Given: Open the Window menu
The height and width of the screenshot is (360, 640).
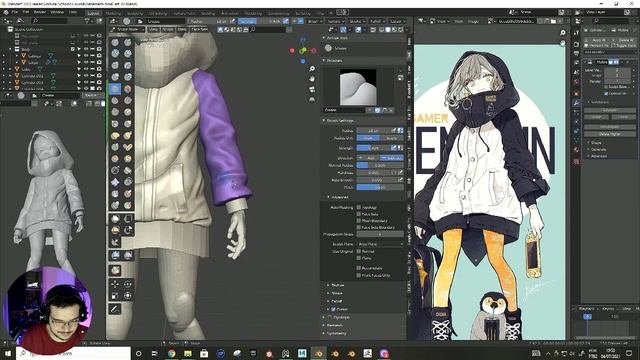Looking at the screenshot, I should point(57,12).
